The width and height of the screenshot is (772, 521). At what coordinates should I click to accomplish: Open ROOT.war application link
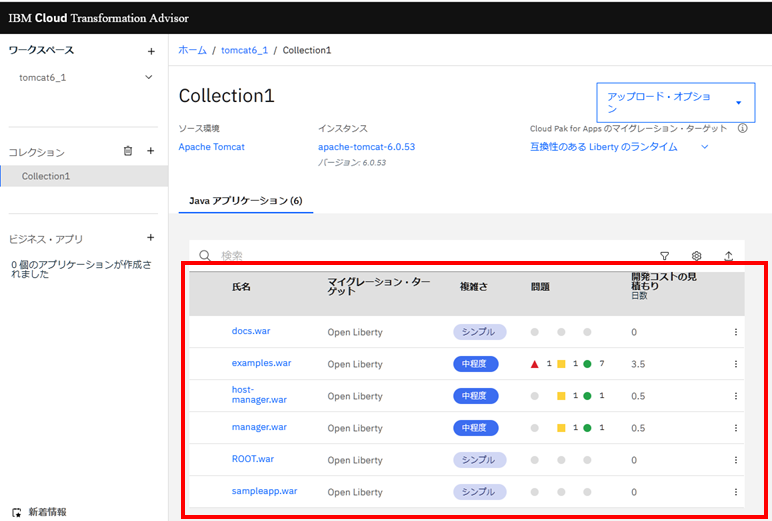(253, 459)
